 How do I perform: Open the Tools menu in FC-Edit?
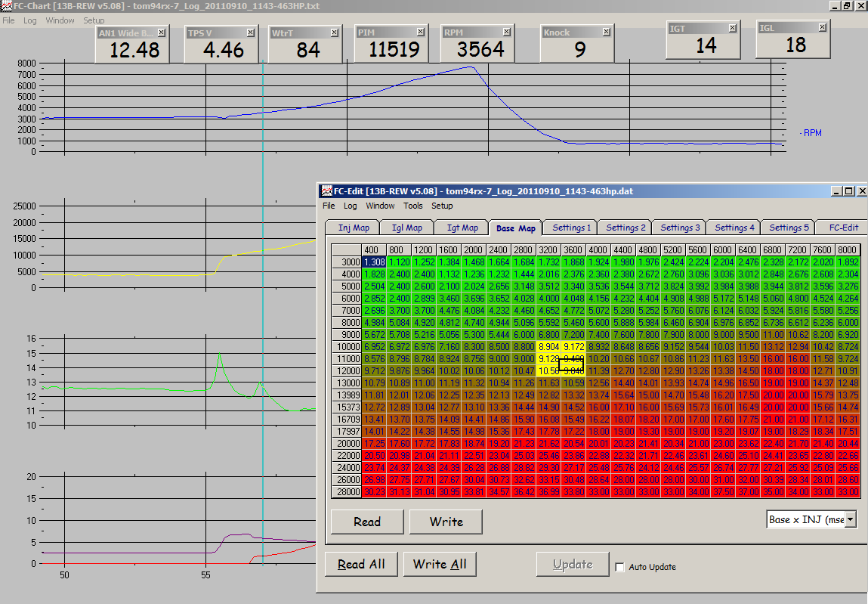[412, 206]
